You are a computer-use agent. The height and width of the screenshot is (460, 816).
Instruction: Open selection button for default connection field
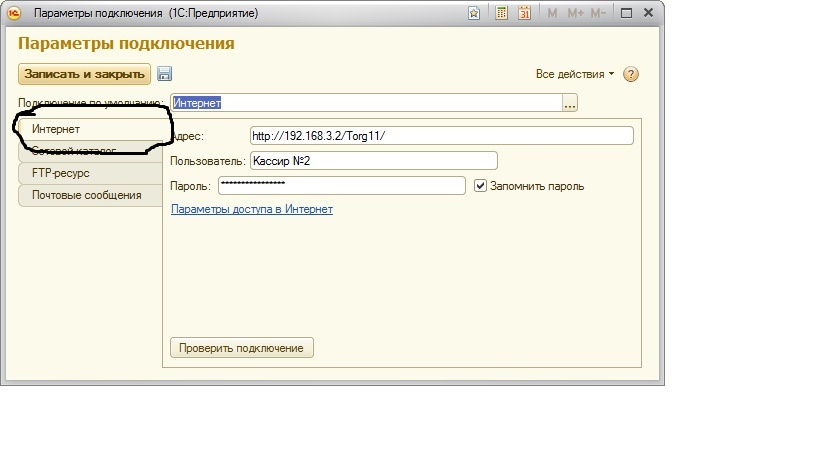pyautogui.click(x=570, y=103)
